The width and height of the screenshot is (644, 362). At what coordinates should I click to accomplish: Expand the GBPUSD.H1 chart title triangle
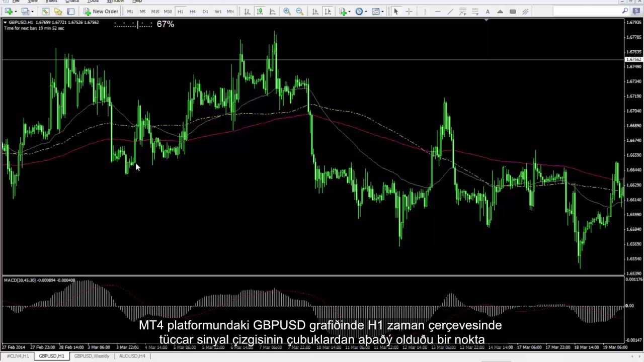pos(6,23)
